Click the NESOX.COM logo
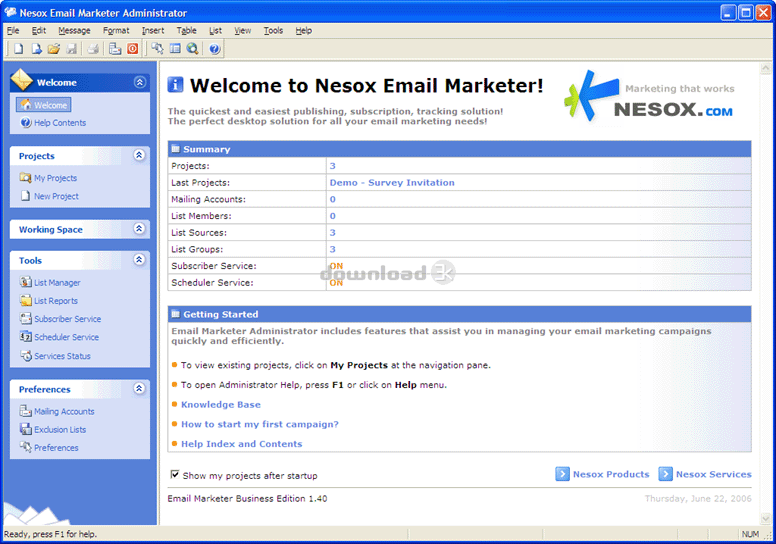Image resolution: width=776 pixels, height=544 pixels. (651, 97)
